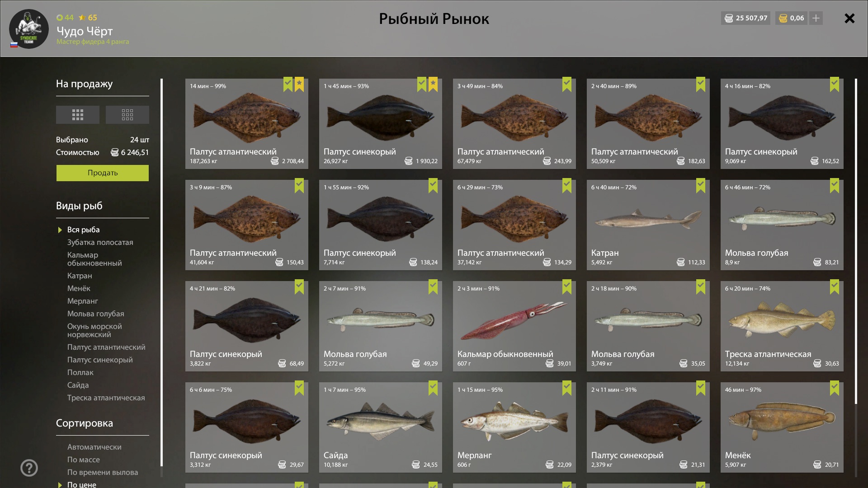Toggle the star marker on the 26,927 kg Палтус синекорый
This screenshot has width=868, height=488.
(x=433, y=84)
